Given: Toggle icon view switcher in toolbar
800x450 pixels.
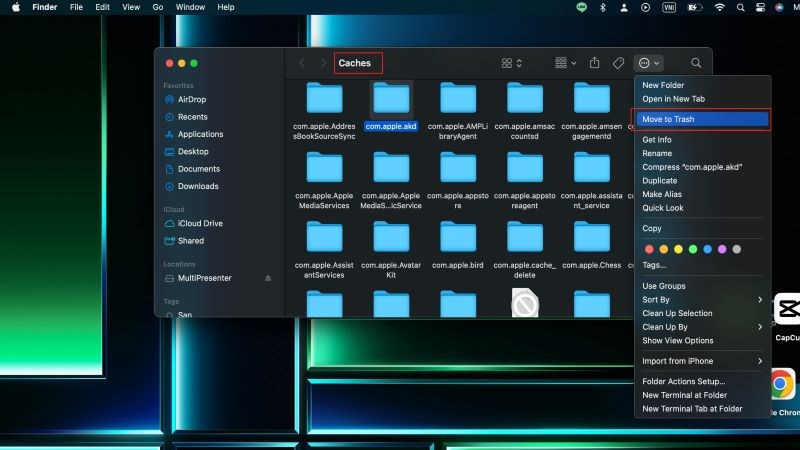Looking at the screenshot, I should click(511, 63).
